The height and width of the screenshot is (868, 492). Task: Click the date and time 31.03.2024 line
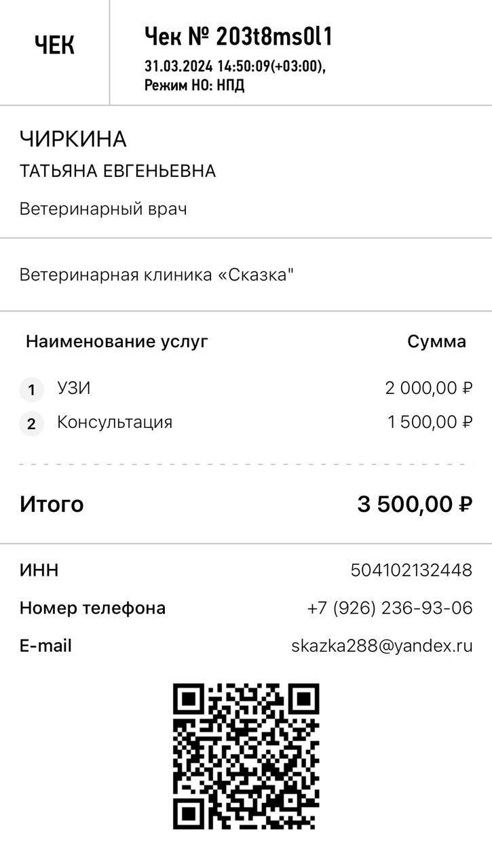[235, 66]
